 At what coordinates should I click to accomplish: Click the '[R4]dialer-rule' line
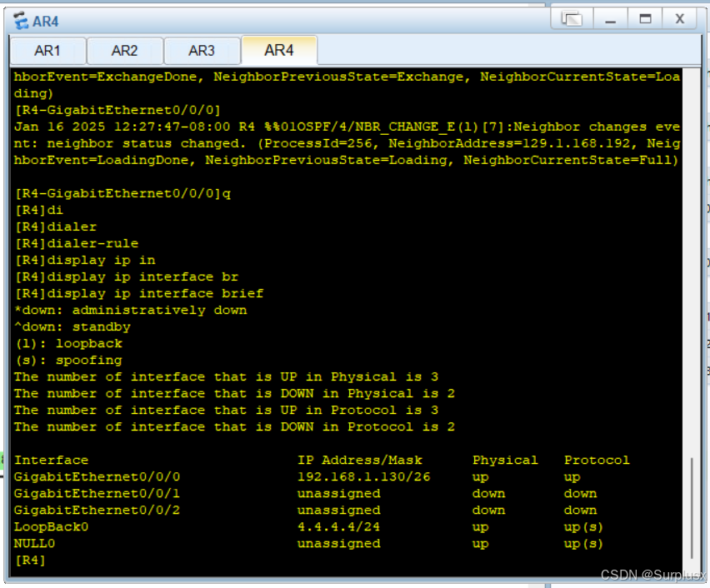76,243
